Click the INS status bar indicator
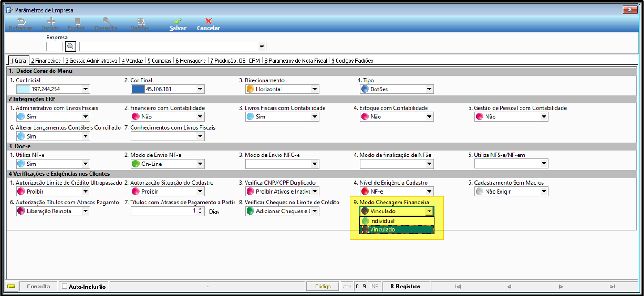 tap(374, 286)
